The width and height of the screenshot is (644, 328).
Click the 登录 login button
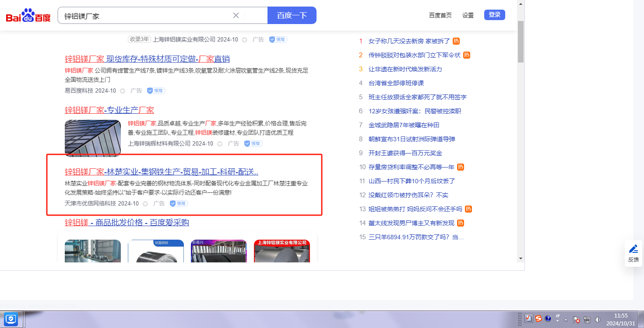tap(494, 15)
